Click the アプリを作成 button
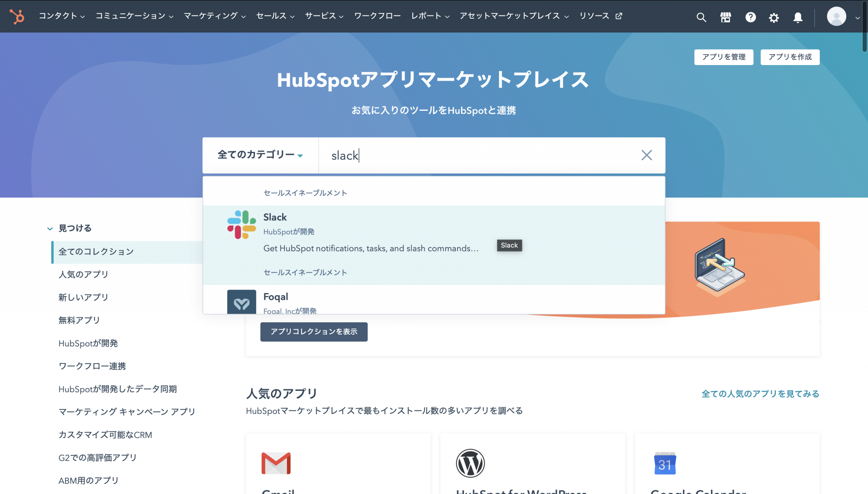 click(790, 57)
